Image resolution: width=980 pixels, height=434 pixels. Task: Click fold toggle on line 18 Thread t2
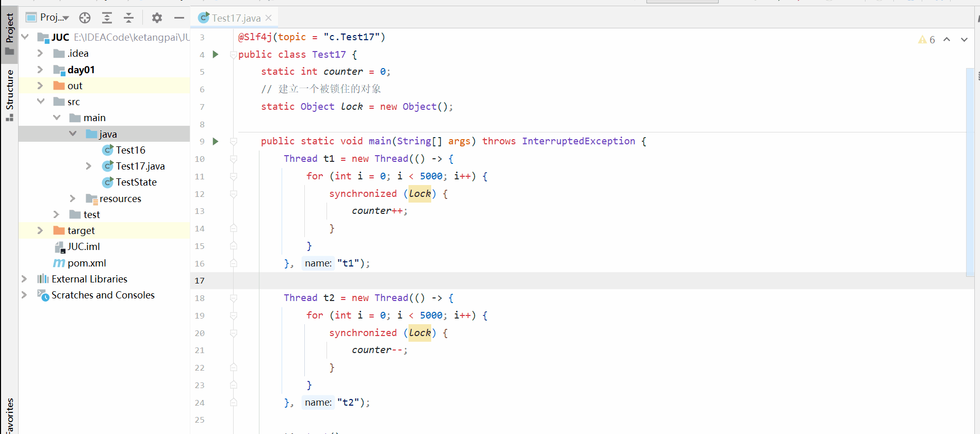pyautogui.click(x=234, y=298)
